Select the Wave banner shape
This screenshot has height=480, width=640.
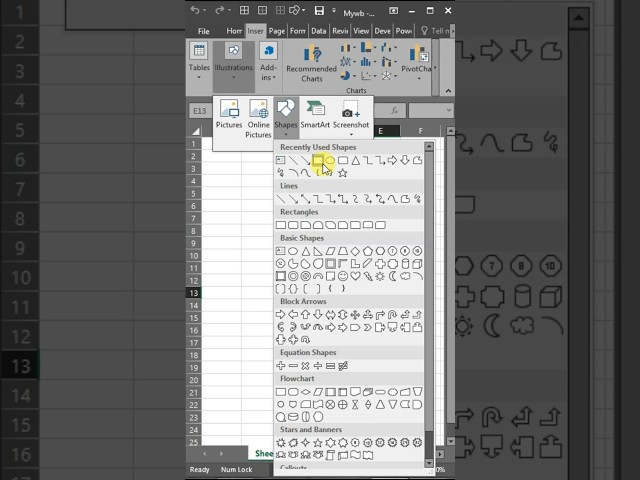[x=355, y=455]
